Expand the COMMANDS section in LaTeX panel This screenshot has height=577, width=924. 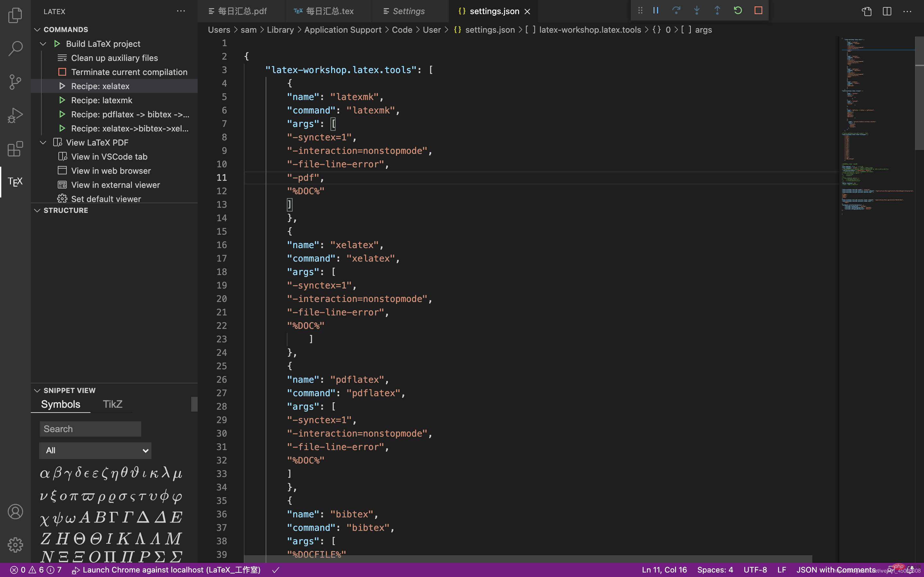pyautogui.click(x=37, y=29)
